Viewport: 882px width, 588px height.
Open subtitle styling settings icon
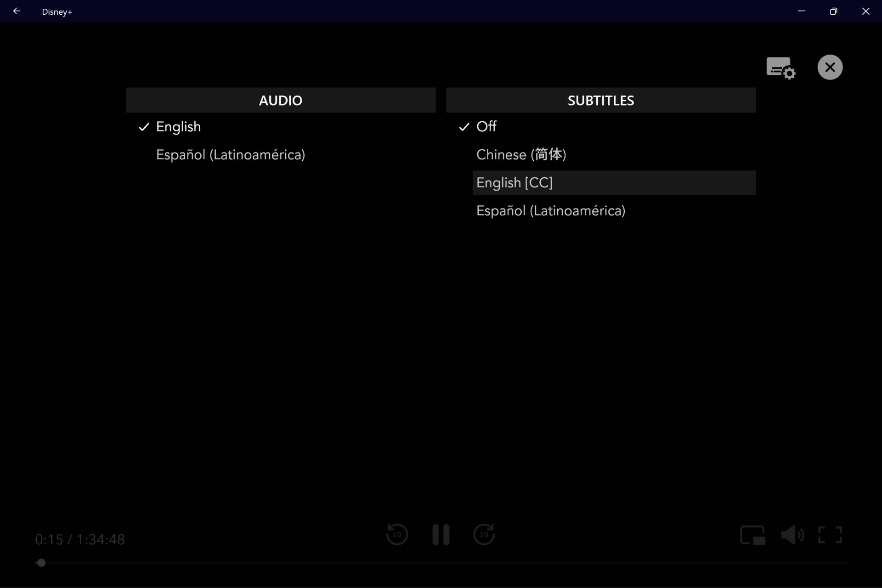(x=780, y=68)
